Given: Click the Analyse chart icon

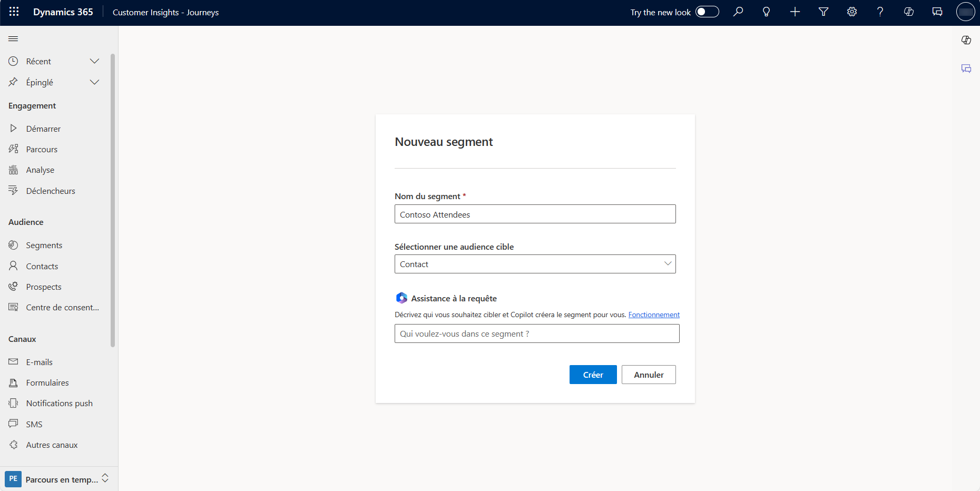Looking at the screenshot, I should click(x=13, y=170).
